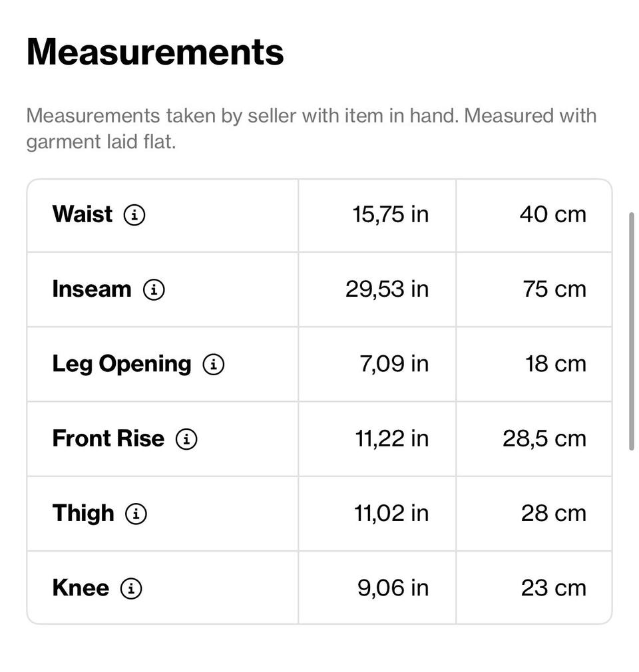
Task: Select the 11,02 in thigh value
Action: (391, 514)
